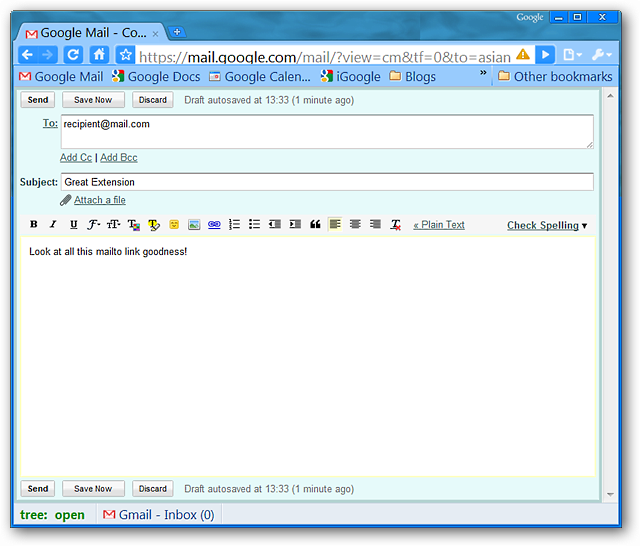Insert a numbered list
The width and height of the screenshot is (640, 546).
(234, 225)
